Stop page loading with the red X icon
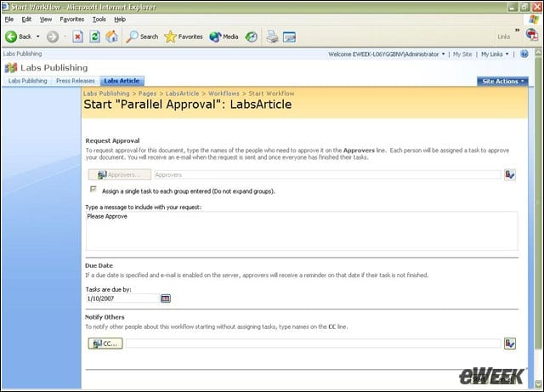 point(77,37)
